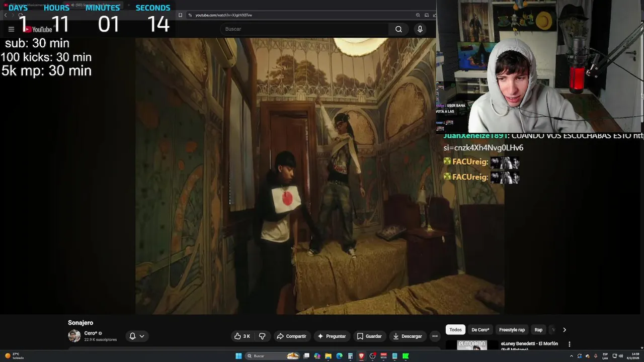Select the 'Freestyle rap' filter chip

click(512, 330)
